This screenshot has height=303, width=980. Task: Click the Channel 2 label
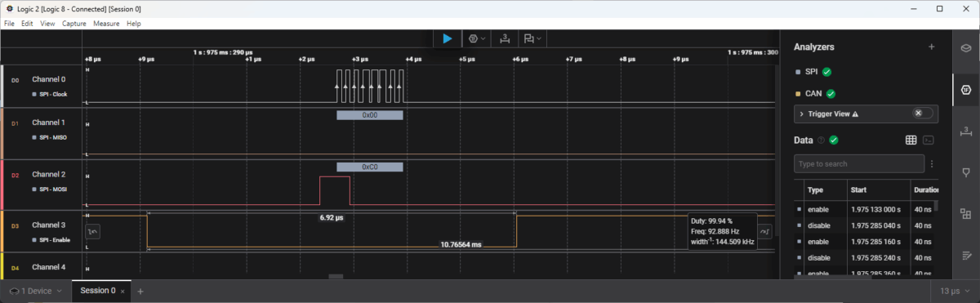(48, 174)
